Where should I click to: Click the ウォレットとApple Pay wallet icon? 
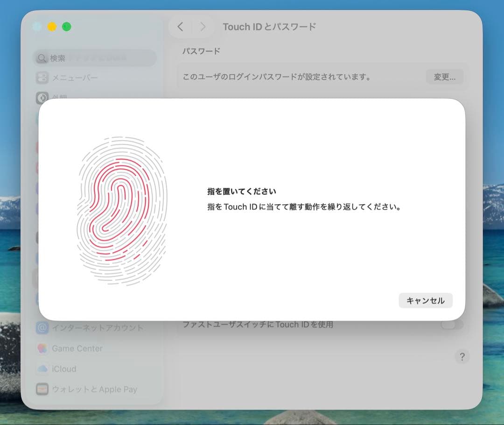(42, 389)
